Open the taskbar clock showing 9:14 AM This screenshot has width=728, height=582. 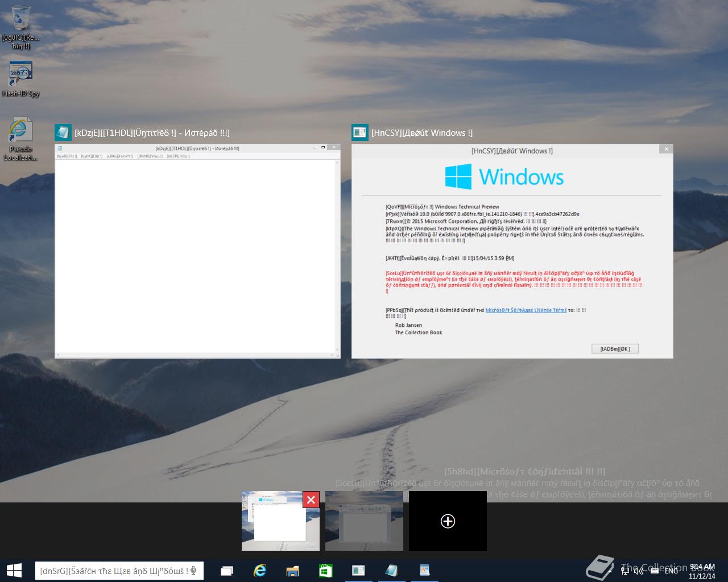[x=702, y=571]
